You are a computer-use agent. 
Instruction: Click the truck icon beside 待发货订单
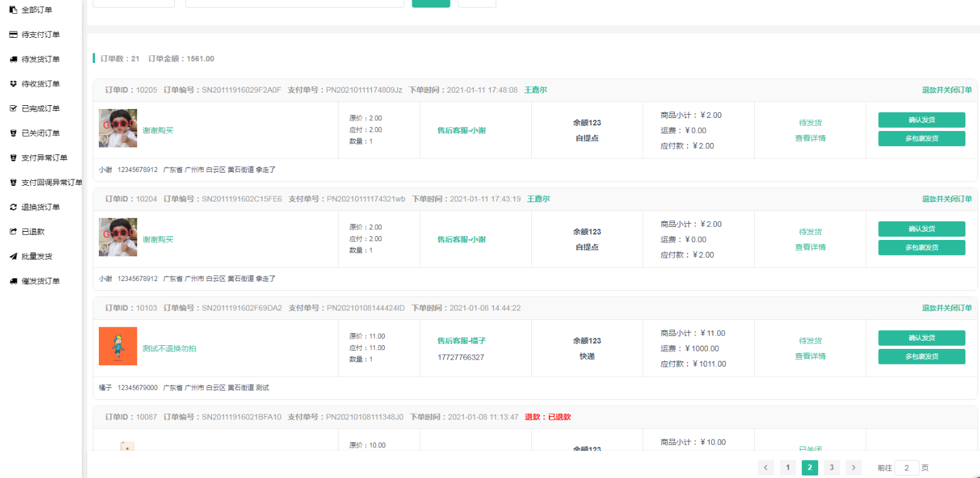(13, 59)
